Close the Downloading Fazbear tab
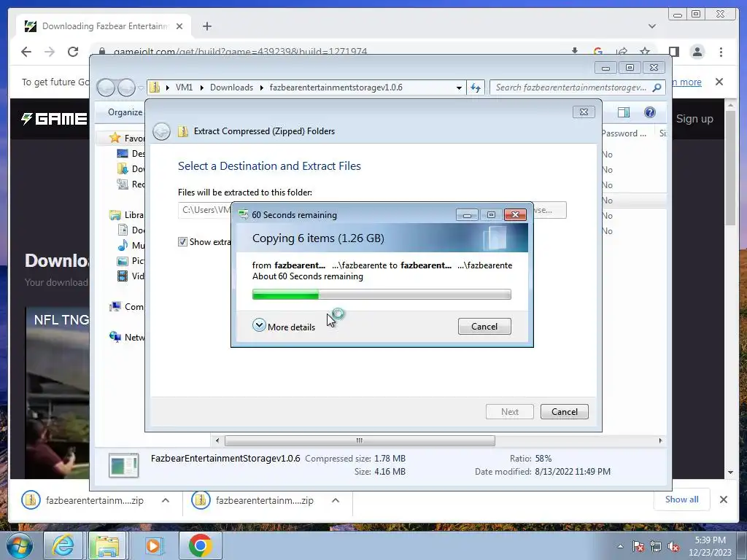Image resolution: width=747 pixels, height=560 pixels. pyautogui.click(x=179, y=26)
